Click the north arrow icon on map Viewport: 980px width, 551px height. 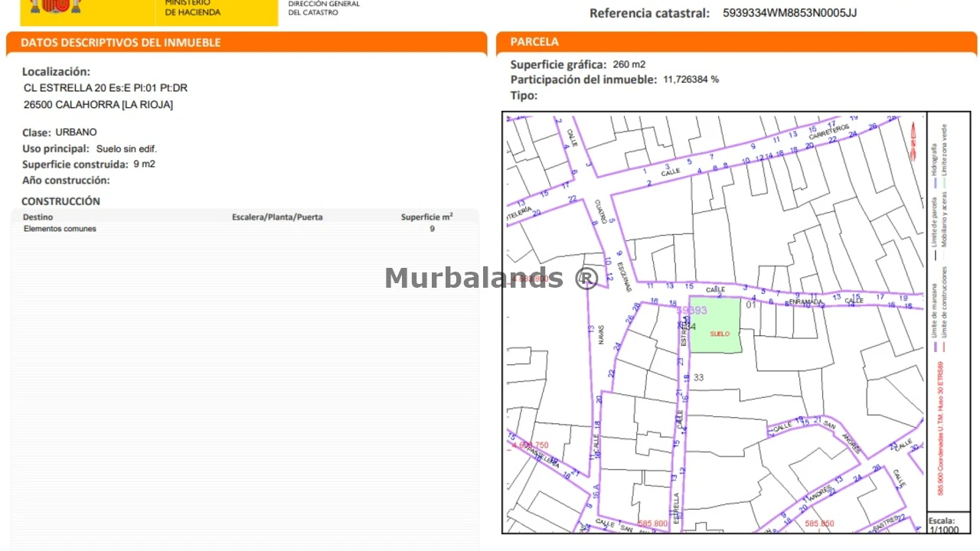click(x=914, y=143)
